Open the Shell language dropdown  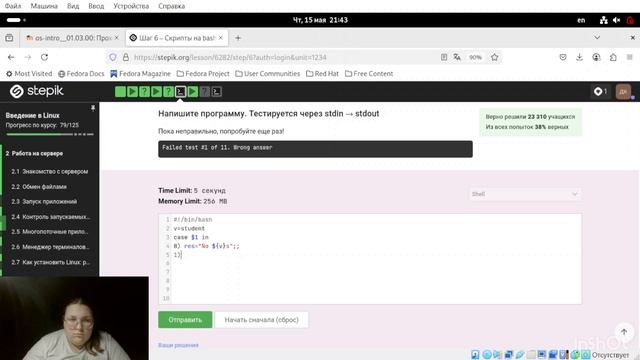525,194
